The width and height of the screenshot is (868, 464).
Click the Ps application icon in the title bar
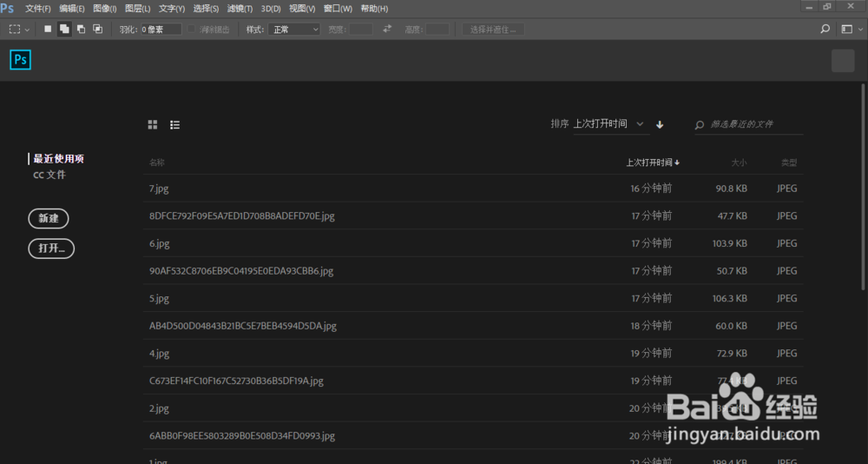7,9
